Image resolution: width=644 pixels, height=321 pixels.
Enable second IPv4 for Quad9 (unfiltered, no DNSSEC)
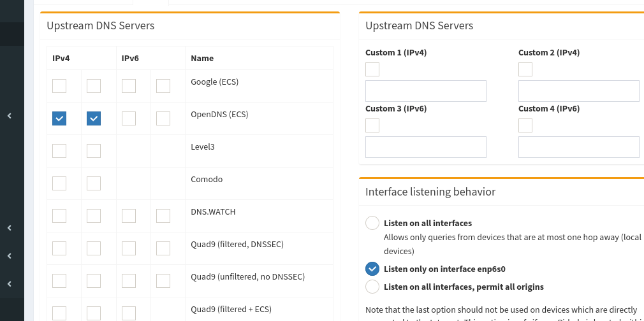[94, 281]
